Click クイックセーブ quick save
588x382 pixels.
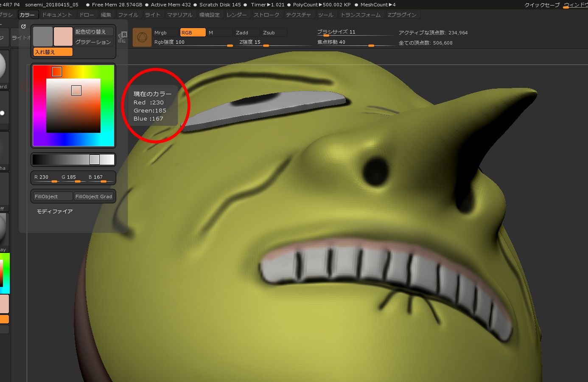click(x=542, y=5)
